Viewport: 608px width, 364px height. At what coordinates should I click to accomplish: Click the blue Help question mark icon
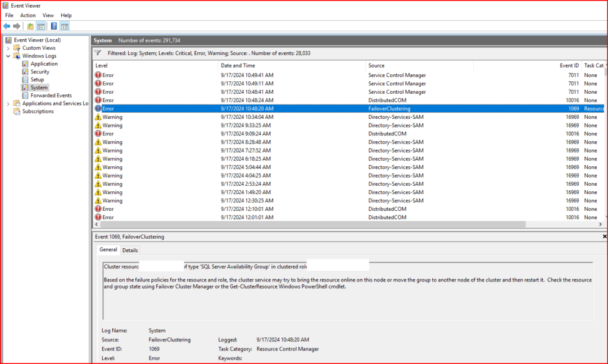pyautogui.click(x=54, y=26)
